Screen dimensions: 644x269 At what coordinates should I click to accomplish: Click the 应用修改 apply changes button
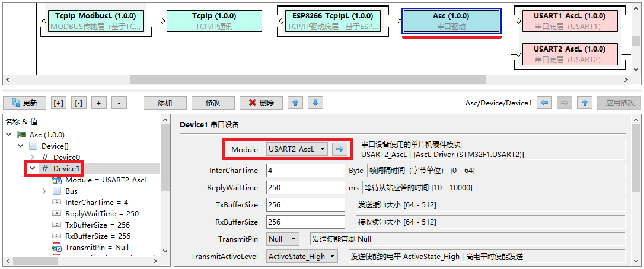619,103
